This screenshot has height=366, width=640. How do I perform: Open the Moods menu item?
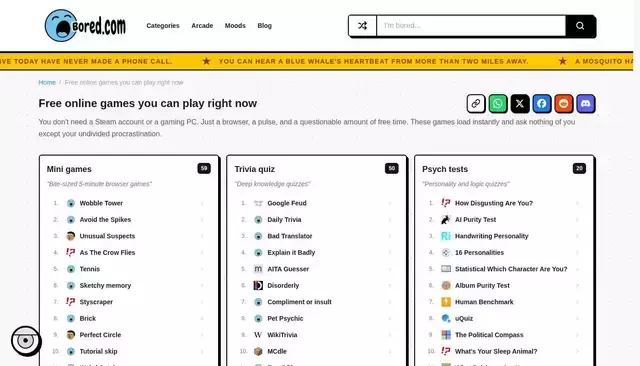pyautogui.click(x=235, y=26)
